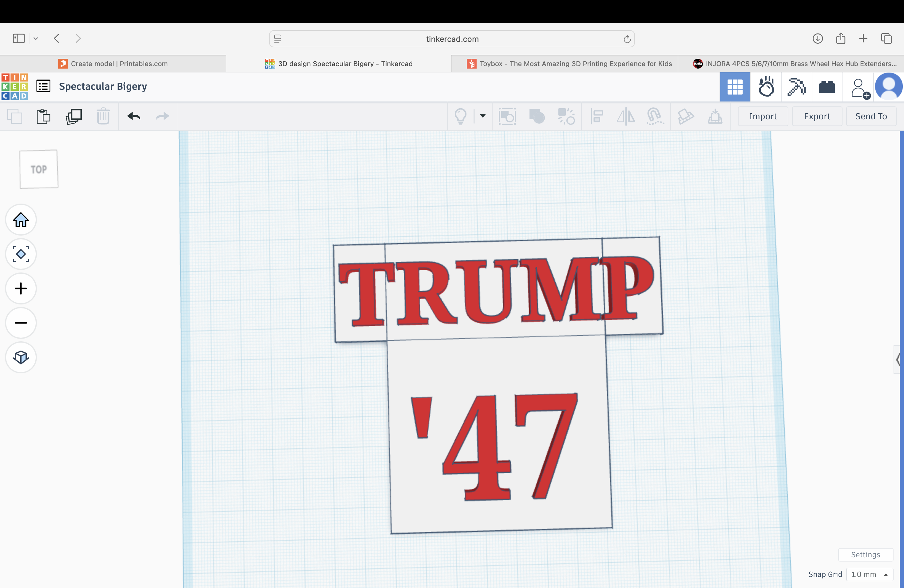Click the Group shapes icon
Viewport: 904px width, 588px height.
pos(537,116)
